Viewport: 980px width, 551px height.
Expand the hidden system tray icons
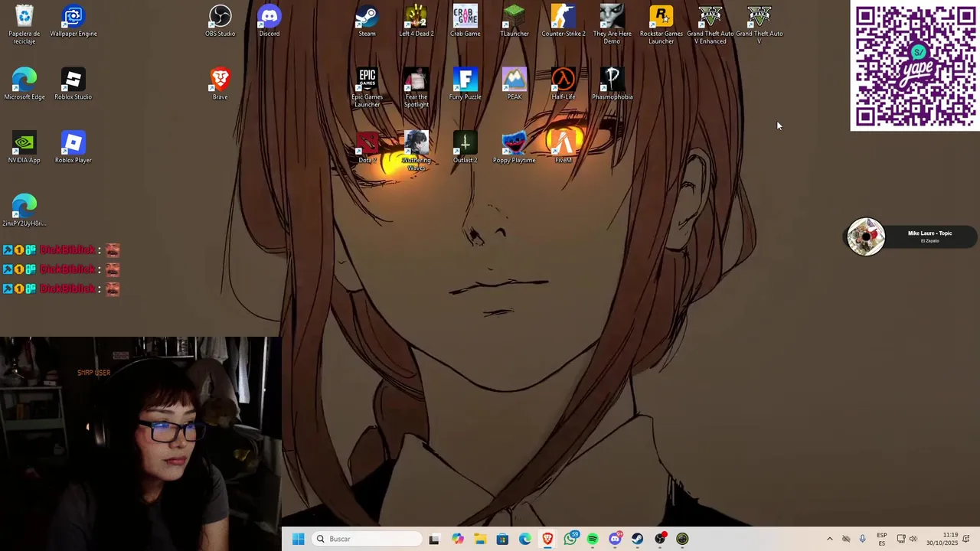coord(830,539)
